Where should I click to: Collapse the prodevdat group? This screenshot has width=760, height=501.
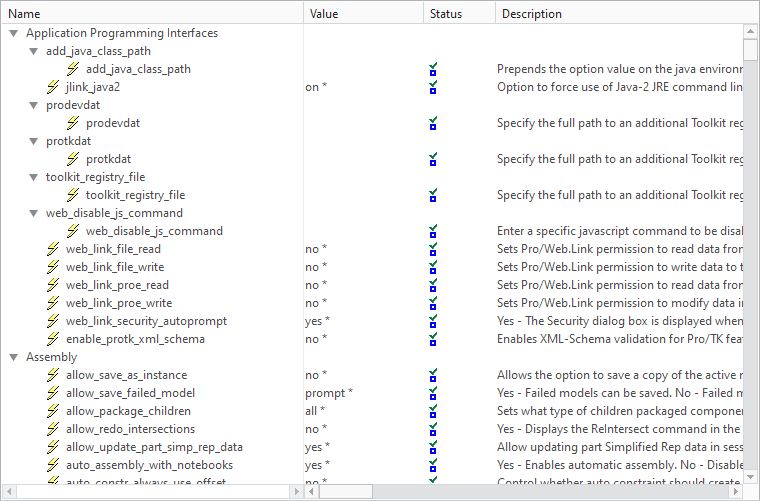pyautogui.click(x=33, y=105)
